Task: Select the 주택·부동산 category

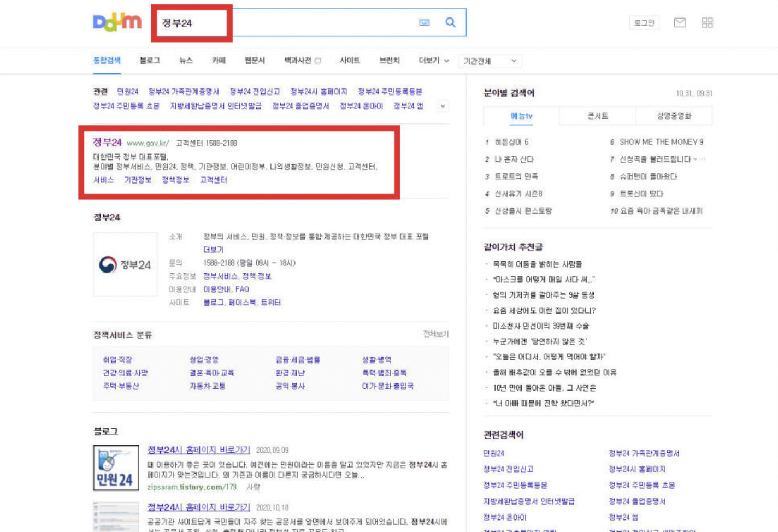Action: [121, 386]
